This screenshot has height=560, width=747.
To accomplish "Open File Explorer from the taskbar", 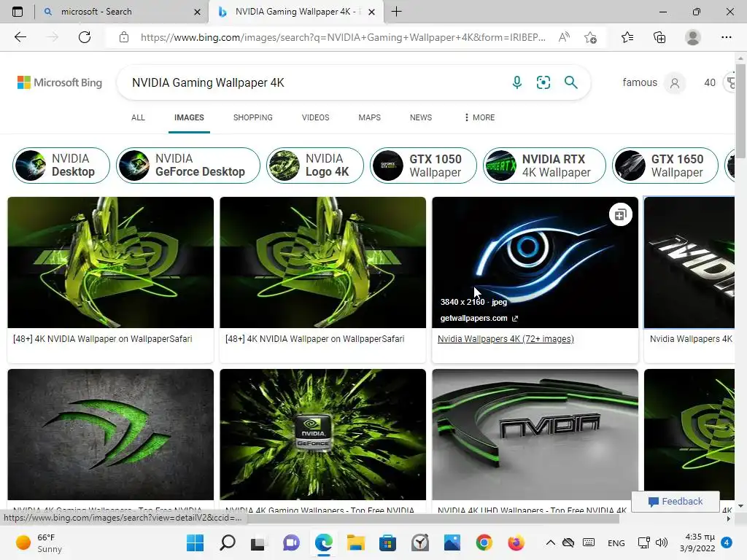I will pyautogui.click(x=355, y=542).
